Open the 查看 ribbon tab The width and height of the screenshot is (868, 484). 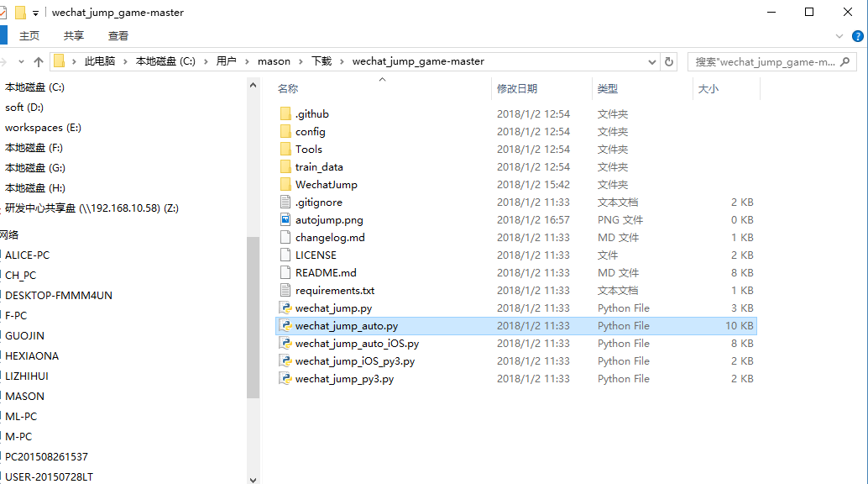[x=118, y=36]
